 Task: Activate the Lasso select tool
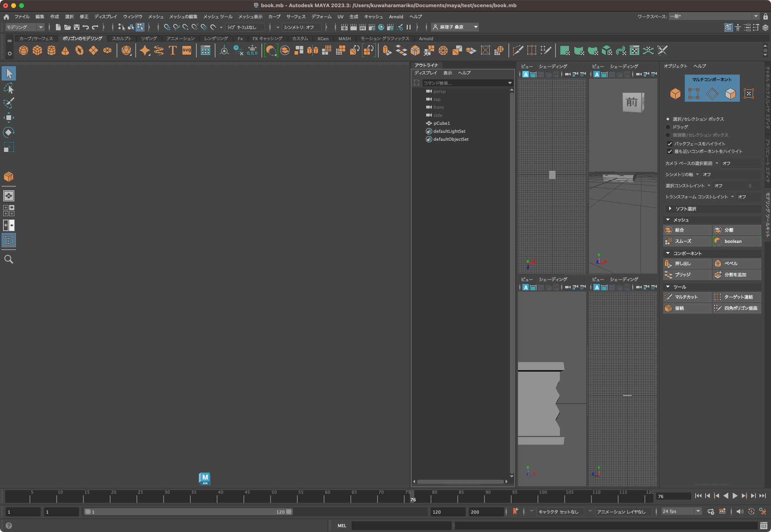9,88
